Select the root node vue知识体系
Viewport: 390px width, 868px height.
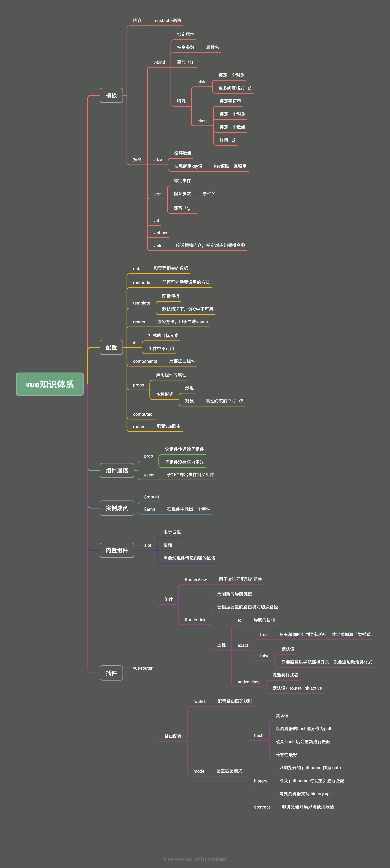(50, 384)
